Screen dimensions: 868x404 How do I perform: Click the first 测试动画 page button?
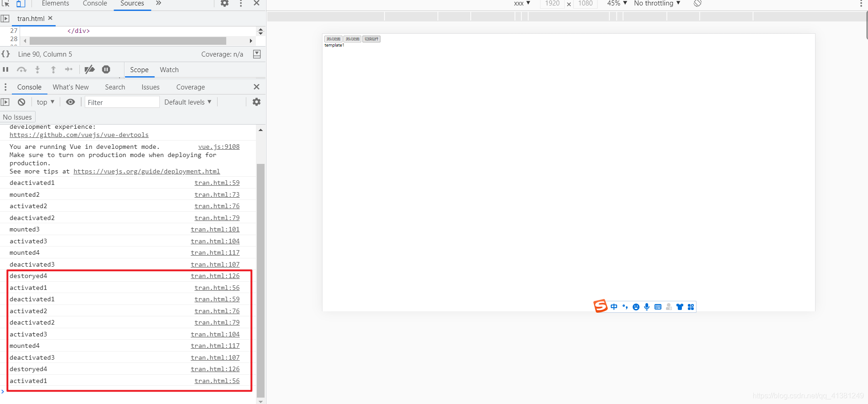[x=333, y=39]
